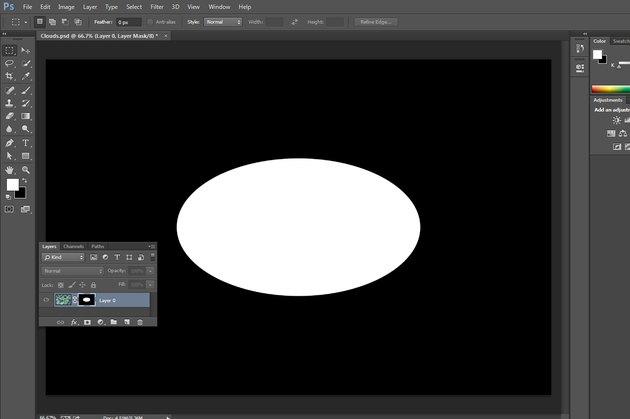Open tool preset picker dropdown arrow
630x419 pixels.
(x=26, y=22)
